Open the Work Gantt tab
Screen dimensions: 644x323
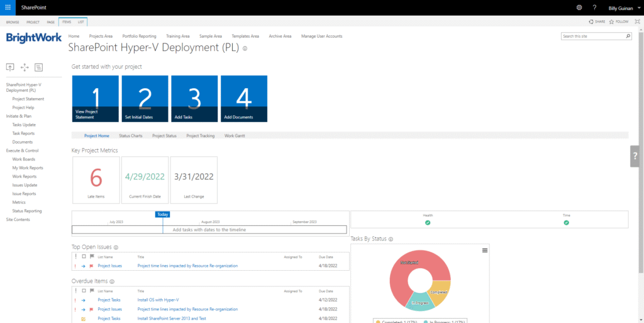[234, 135]
